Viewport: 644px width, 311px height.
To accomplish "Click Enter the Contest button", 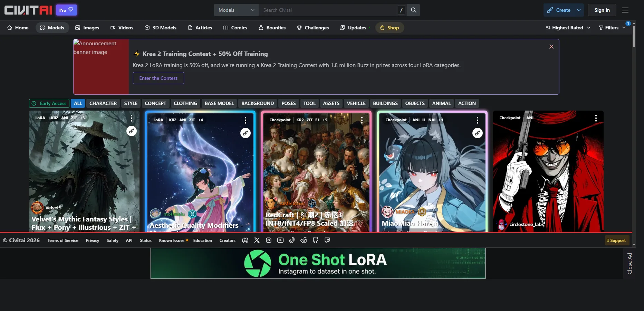I will 158,78.
